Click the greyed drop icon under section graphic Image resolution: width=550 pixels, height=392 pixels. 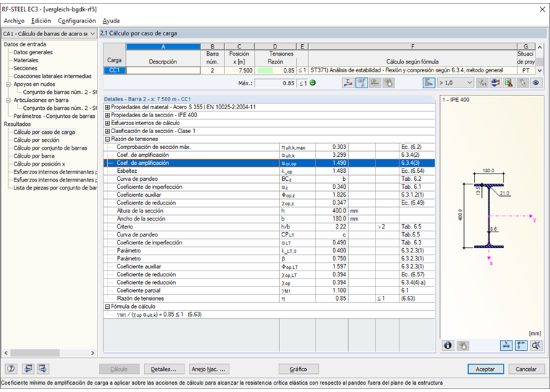pos(462,346)
